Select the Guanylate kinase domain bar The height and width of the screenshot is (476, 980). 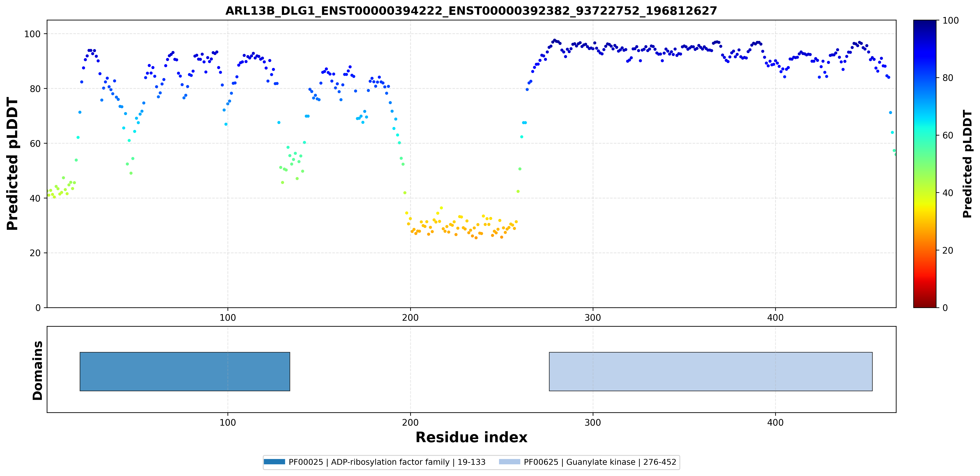[x=711, y=371]
